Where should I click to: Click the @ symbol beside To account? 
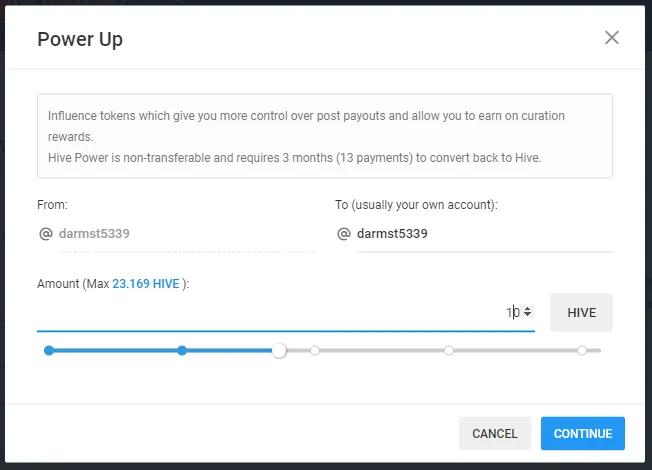pyautogui.click(x=343, y=234)
